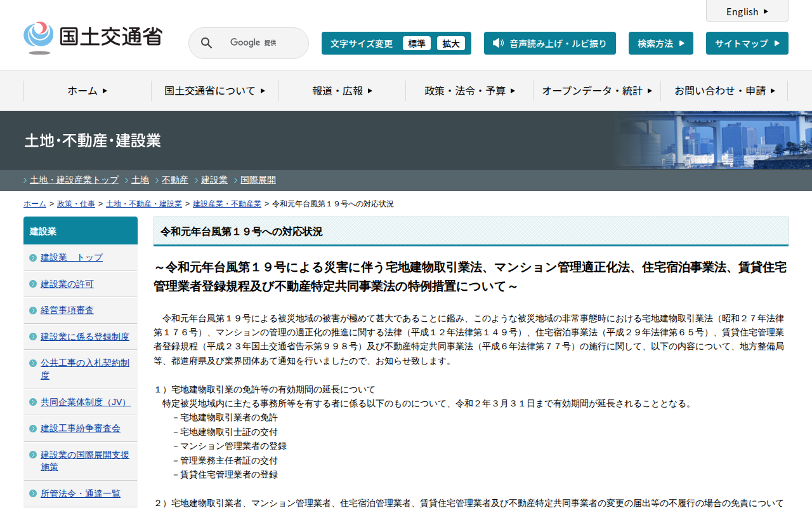Open 不動産 sub-navigation link
The height and width of the screenshot is (508, 812).
click(175, 180)
